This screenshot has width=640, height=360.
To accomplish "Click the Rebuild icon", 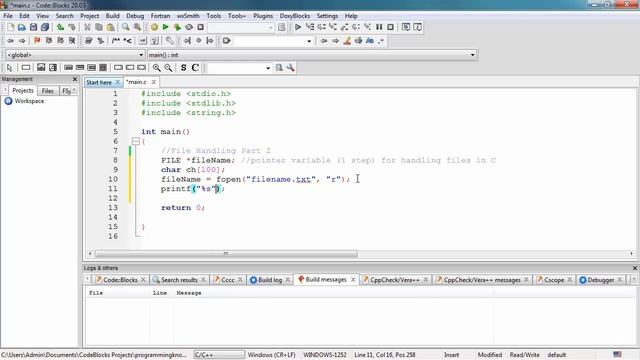I will (x=189, y=27).
